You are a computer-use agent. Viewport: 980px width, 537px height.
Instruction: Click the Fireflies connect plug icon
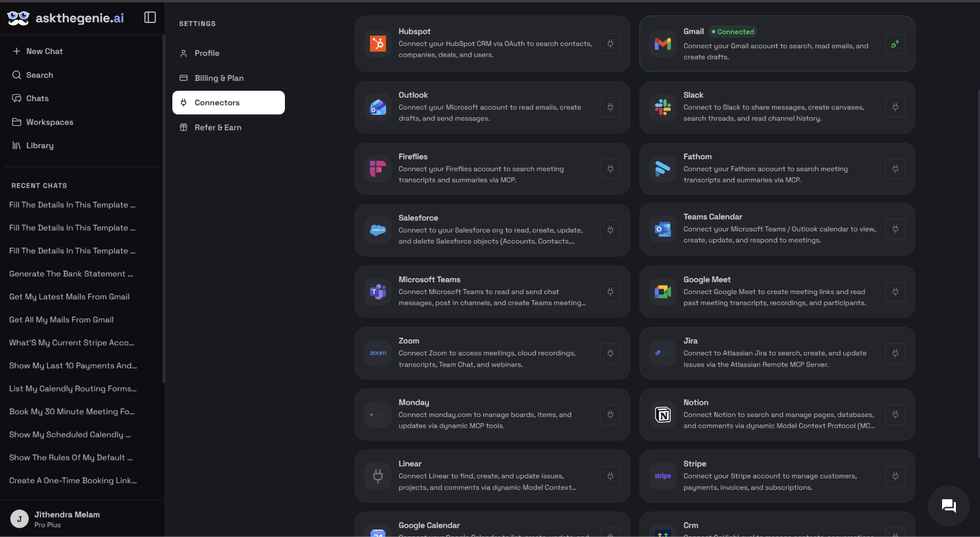[x=610, y=169]
